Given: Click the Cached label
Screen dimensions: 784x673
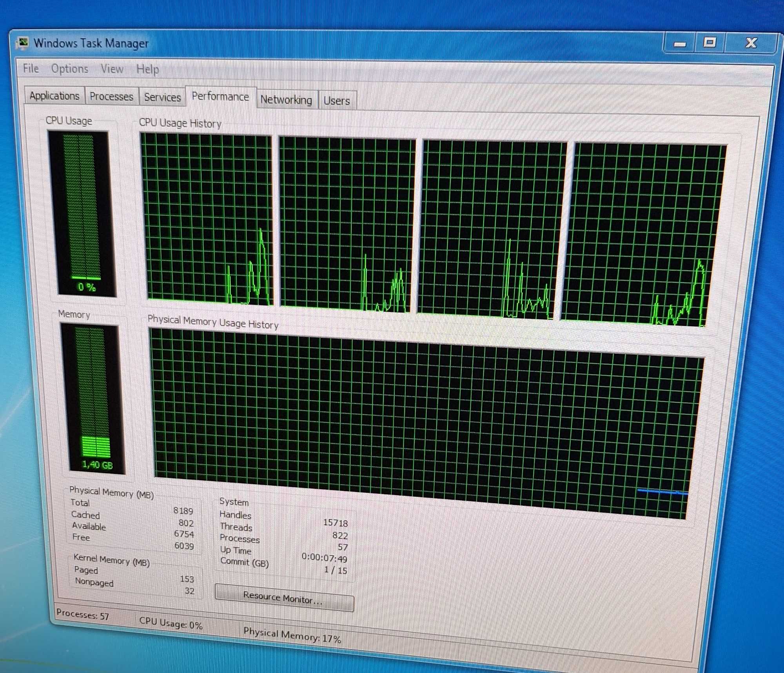Looking at the screenshot, I should (x=85, y=515).
